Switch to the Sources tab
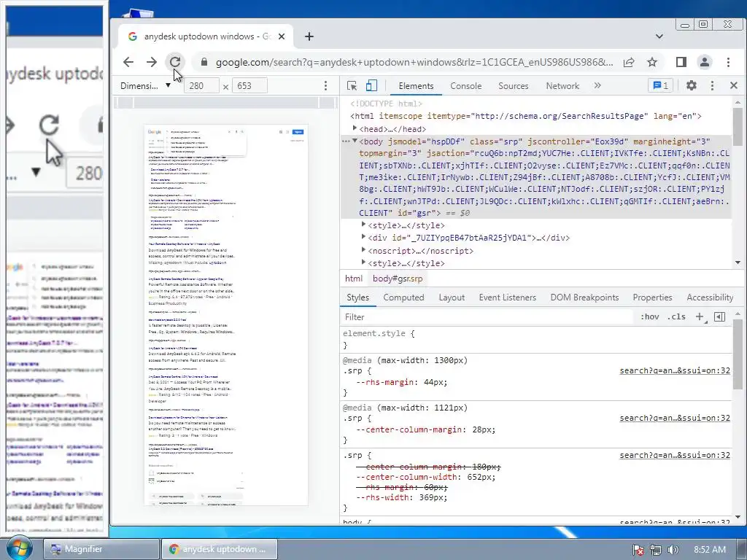 (513, 86)
